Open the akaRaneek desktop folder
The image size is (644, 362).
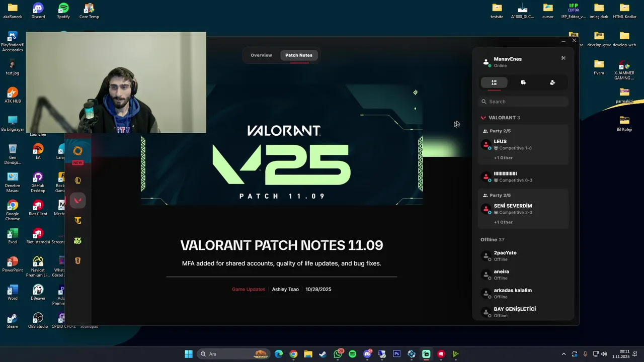13,11
